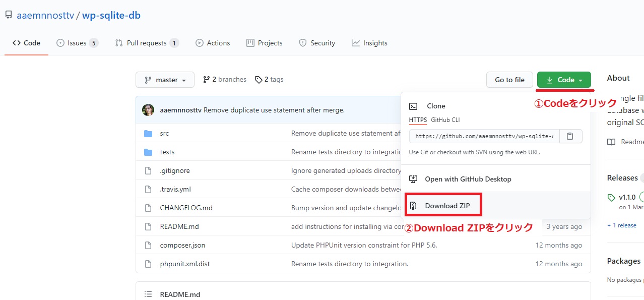
Task: Open the 2 branches link
Action: [225, 80]
